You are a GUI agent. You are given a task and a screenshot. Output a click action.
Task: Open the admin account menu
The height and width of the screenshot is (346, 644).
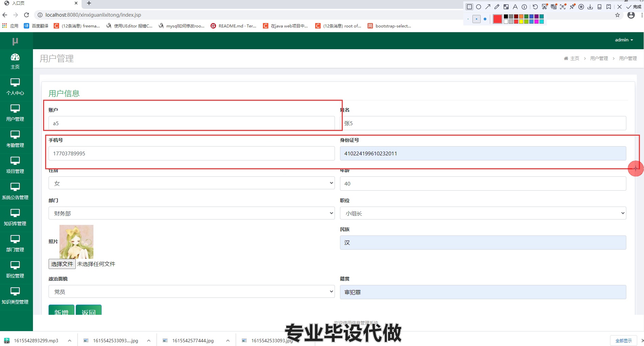click(x=624, y=40)
